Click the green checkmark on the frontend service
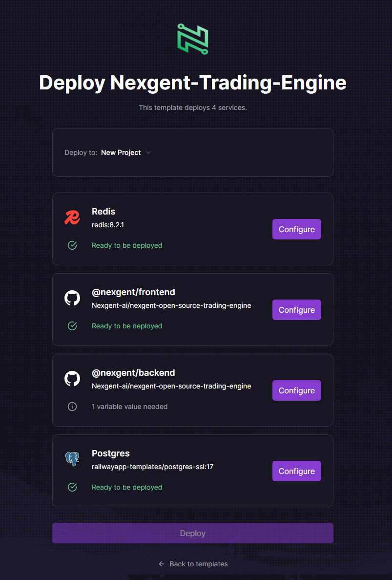The image size is (392, 580). [x=72, y=326]
